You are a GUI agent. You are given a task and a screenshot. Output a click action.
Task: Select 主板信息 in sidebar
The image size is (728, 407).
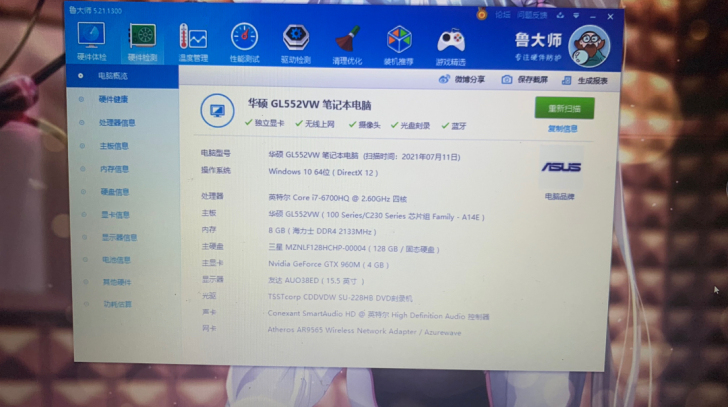[114, 146]
